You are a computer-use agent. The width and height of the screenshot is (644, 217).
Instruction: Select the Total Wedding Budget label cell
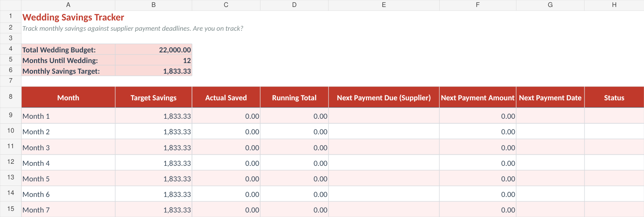tap(68, 49)
